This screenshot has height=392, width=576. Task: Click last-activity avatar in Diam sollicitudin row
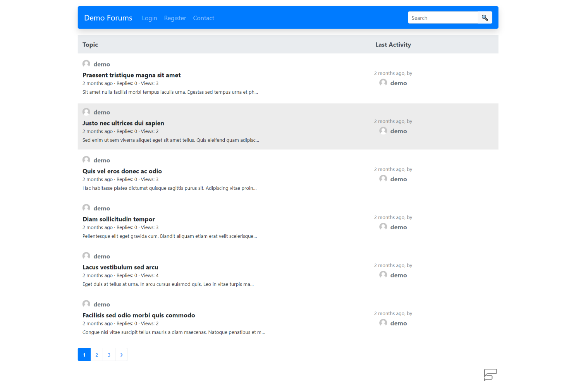coord(383,227)
